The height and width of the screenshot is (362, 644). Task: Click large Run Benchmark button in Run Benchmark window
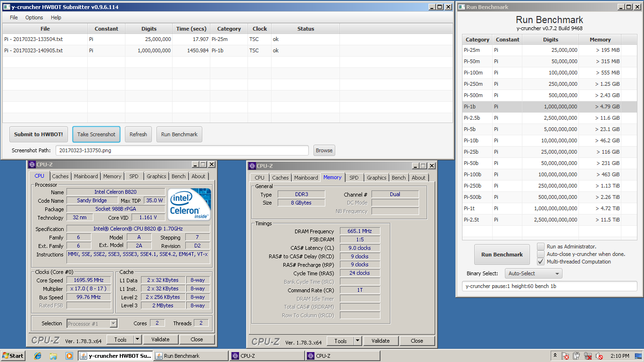tap(502, 255)
